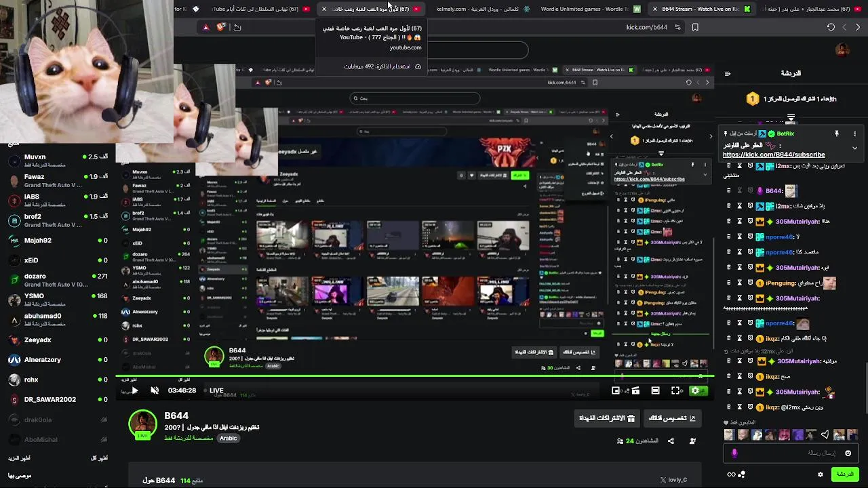
Task: Open Fawaz channel in sidebar
Action: tap(58, 180)
